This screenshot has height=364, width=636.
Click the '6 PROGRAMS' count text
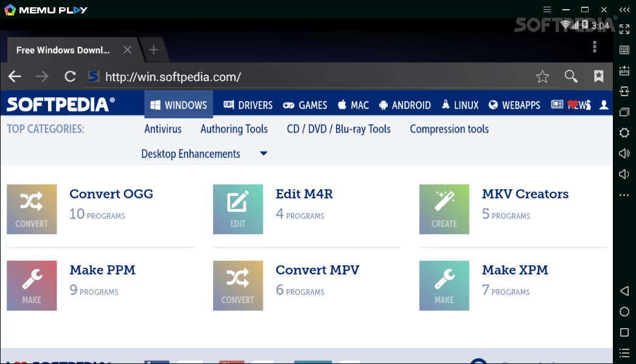coord(300,290)
